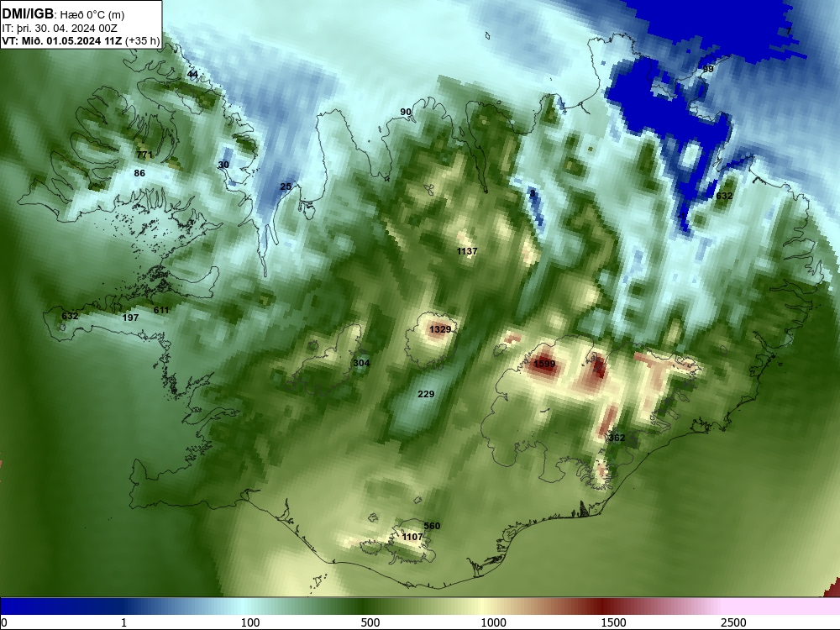Select the 771 value in the Westfjords
The image size is (840, 630).
tap(144, 155)
